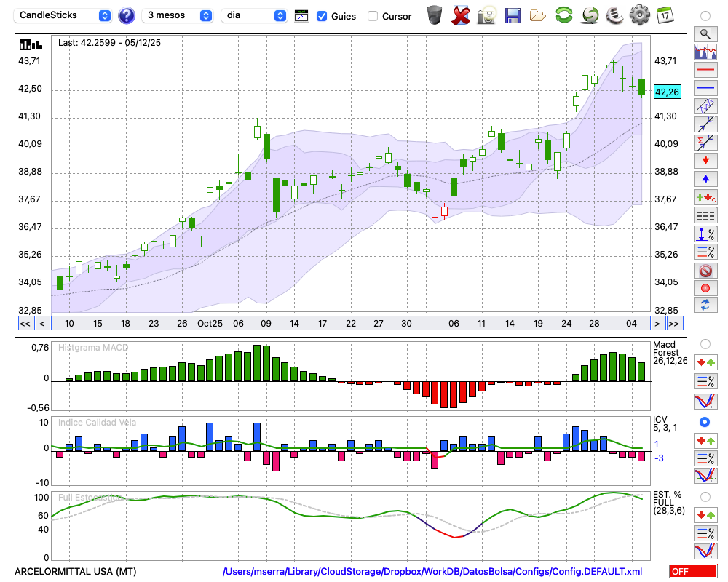This screenshot has width=728, height=582.
Task: Toggle the red OFF indicator
Action: tap(693, 571)
